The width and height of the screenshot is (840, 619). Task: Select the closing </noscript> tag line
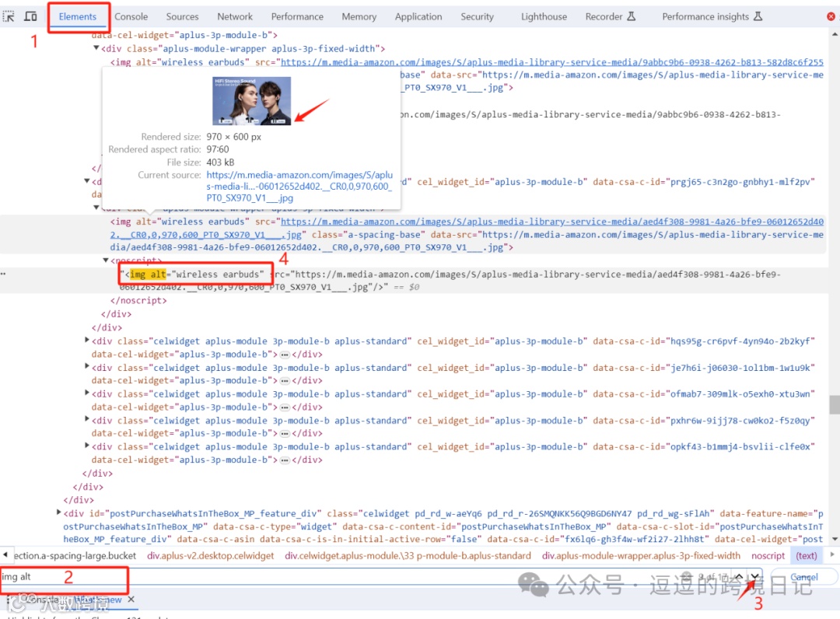(138, 300)
